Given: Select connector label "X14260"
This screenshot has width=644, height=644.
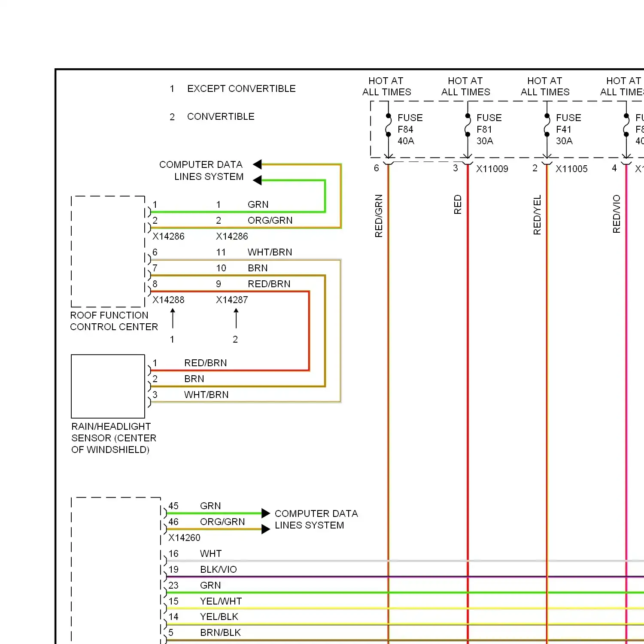Looking at the screenshot, I should [x=184, y=538].
